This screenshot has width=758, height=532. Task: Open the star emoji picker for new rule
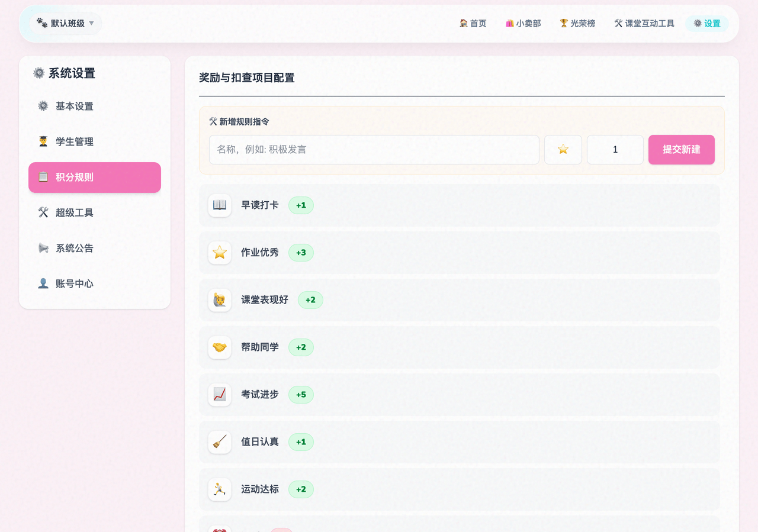tap(563, 150)
